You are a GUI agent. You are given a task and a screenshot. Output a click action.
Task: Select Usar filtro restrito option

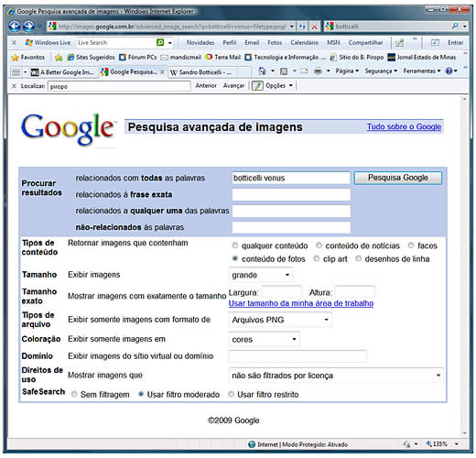pyautogui.click(x=231, y=394)
